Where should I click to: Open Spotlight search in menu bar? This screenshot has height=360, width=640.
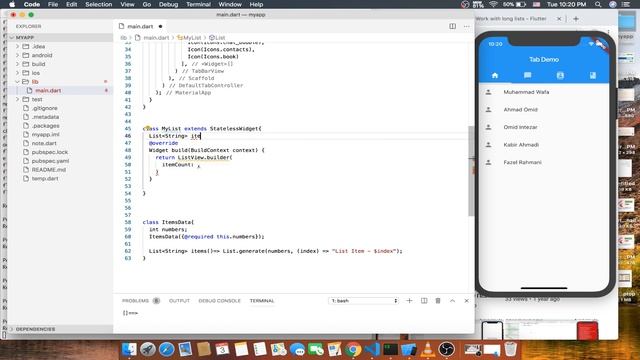(598, 4)
